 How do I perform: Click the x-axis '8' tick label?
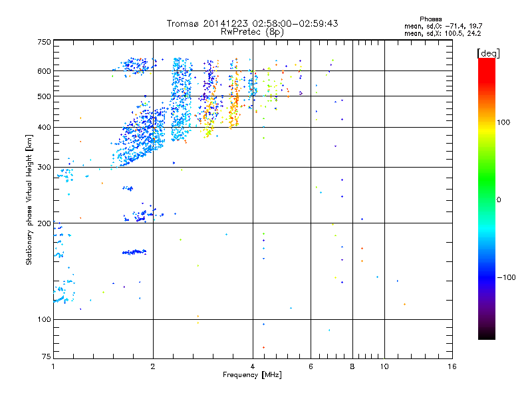[352, 366]
